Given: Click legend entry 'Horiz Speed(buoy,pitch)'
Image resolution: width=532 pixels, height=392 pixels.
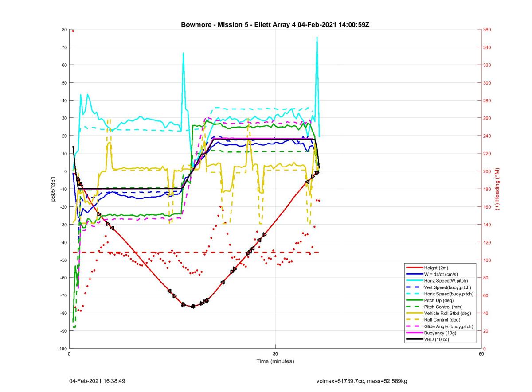Looking at the screenshot, I should coord(449,294).
